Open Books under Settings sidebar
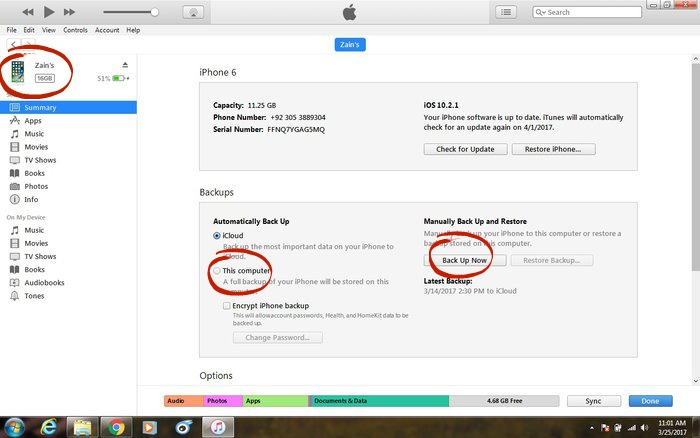The image size is (700, 438). click(34, 173)
